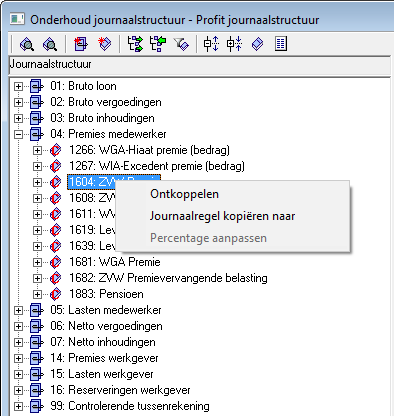The image size is (394, 416).
Task: Click the group icon beside 02: Bruto vergoedingen
Action: pos(36,102)
